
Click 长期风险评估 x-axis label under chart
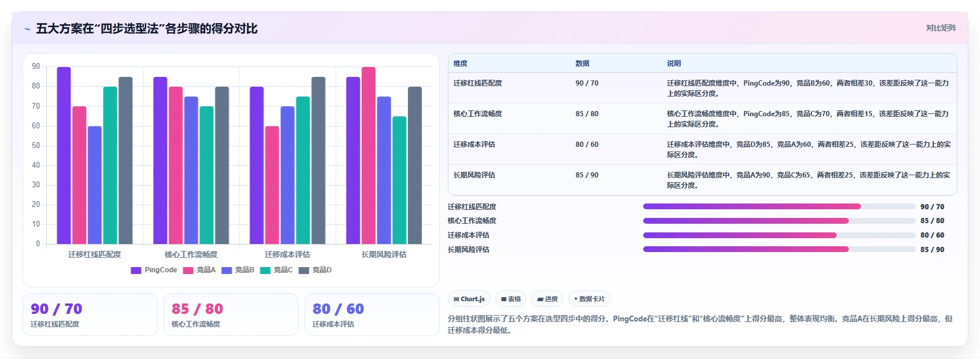pos(384,254)
